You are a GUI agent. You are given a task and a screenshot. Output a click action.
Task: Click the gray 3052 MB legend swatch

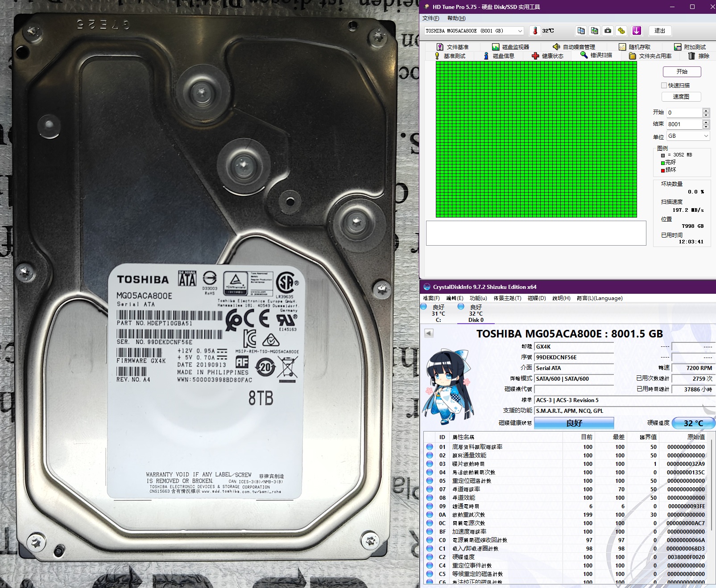click(663, 155)
